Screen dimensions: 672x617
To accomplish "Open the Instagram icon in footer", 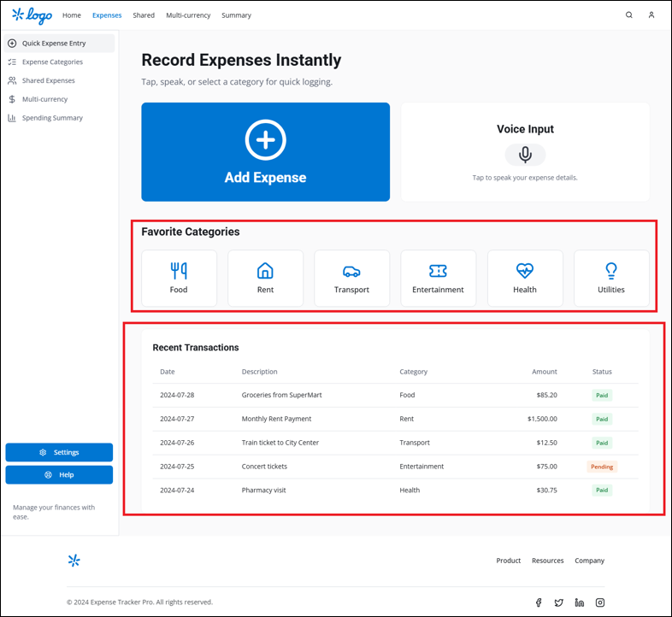I will 600,602.
